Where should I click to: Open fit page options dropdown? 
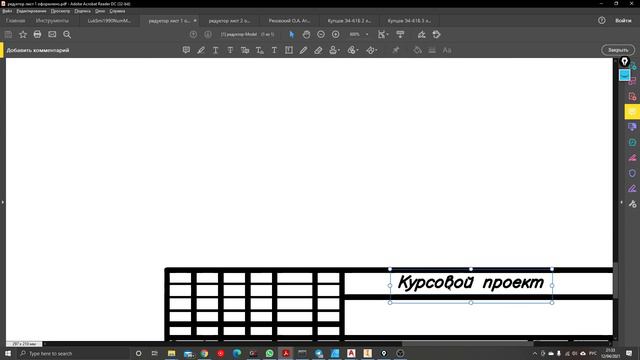[383, 35]
